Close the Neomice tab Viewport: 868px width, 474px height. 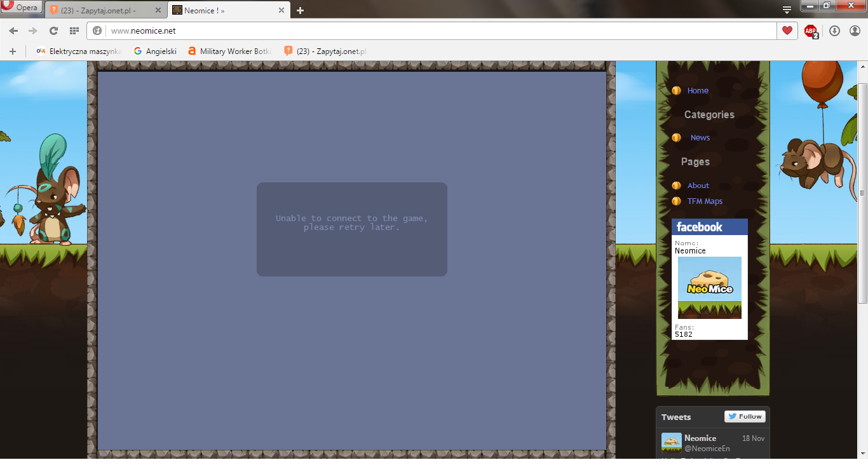click(x=281, y=10)
